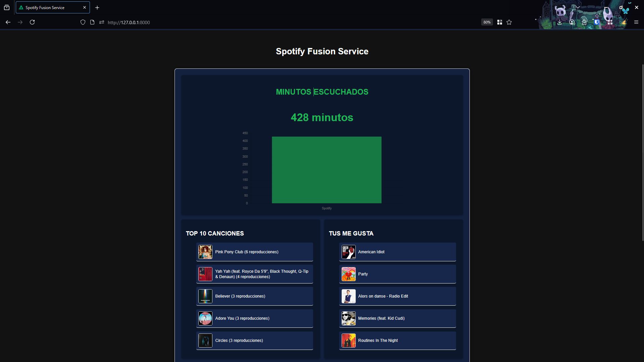Click the green Spotify bar in the chart
This screenshot has height=362, width=644.
click(326, 169)
